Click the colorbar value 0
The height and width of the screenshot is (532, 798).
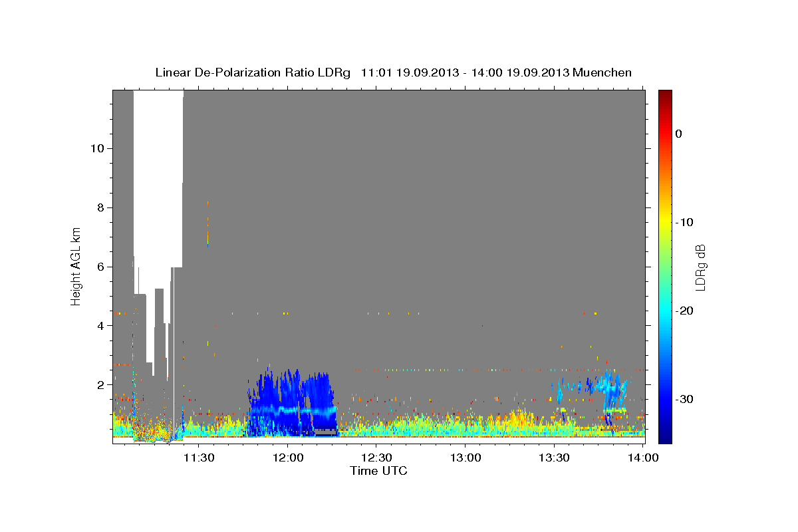point(679,134)
